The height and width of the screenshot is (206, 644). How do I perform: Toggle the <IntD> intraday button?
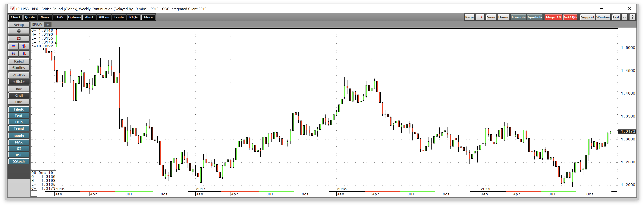19,75
